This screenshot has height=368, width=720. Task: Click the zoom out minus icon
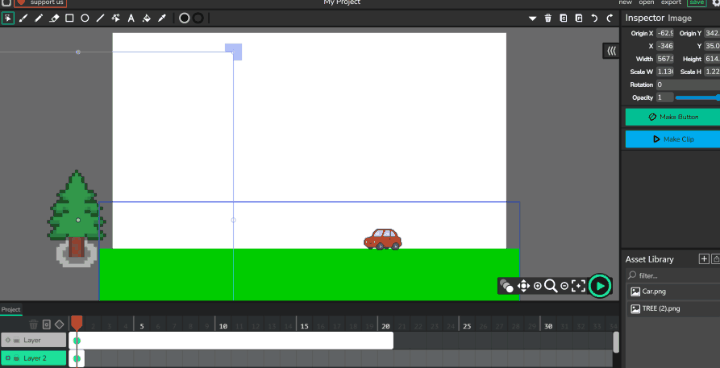point(564,286)
